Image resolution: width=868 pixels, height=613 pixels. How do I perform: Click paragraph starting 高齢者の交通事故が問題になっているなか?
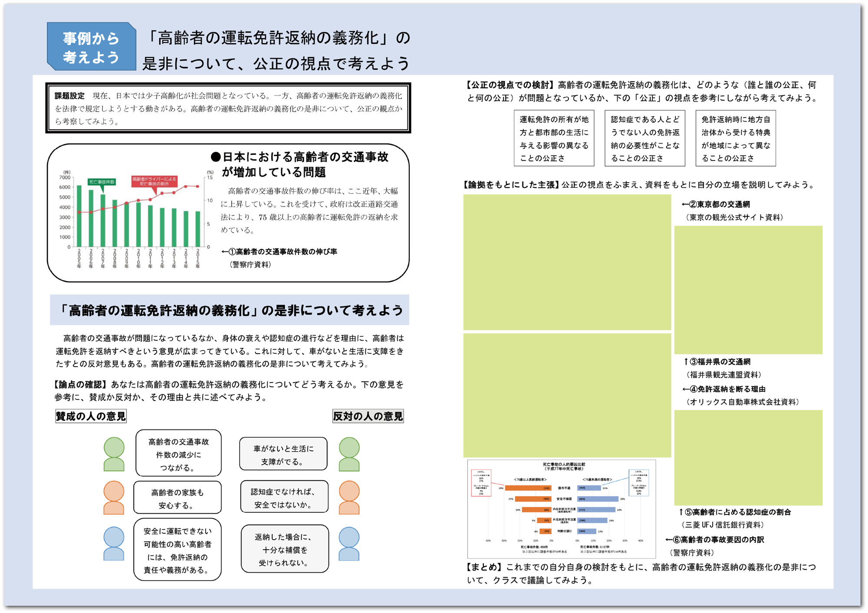click(x=230, y=351)
